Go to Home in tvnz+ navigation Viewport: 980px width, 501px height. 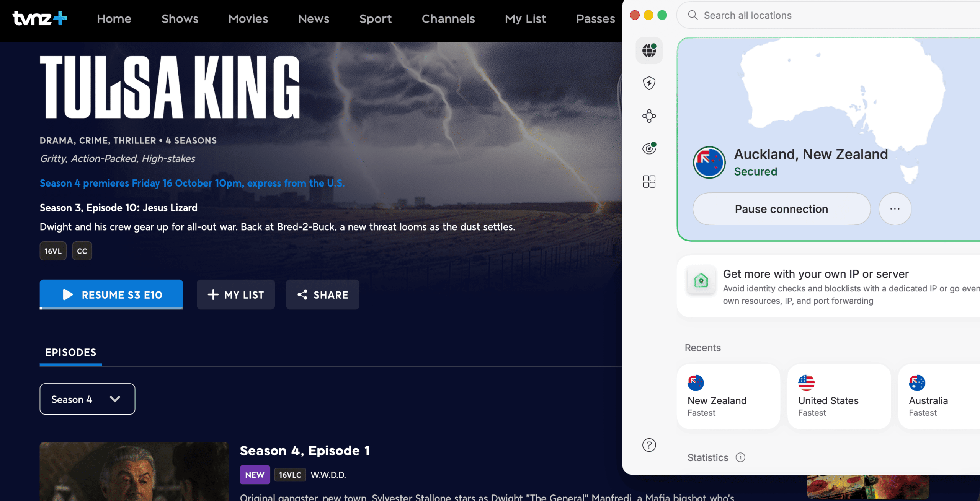pyautogui.click(x=114, y=19)
